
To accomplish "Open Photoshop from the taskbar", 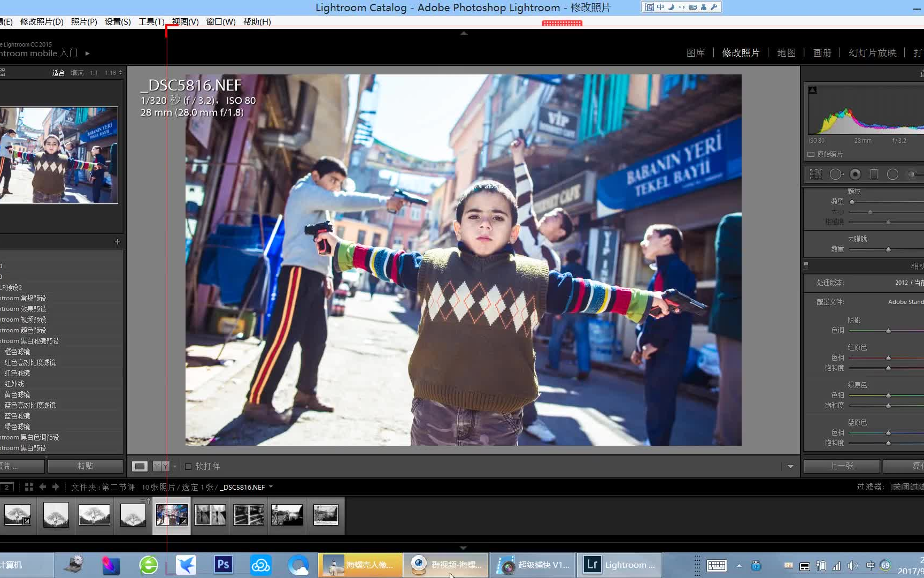I will (224, 565).
